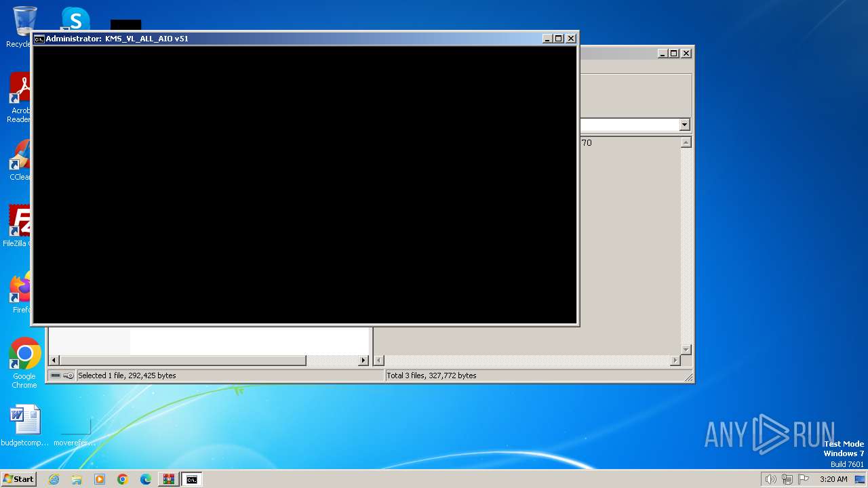
Task: Open Windows Media Player from taskbar
Action: 100,479
